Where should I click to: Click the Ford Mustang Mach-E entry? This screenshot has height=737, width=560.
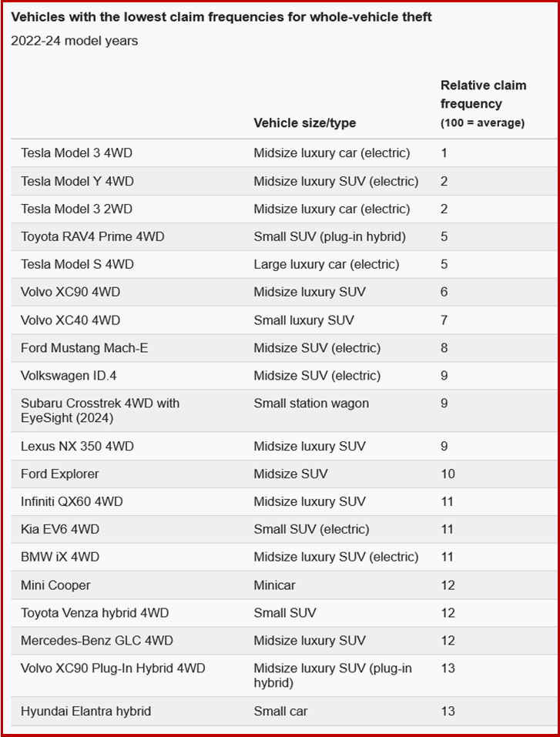click(x=84, y=348)
